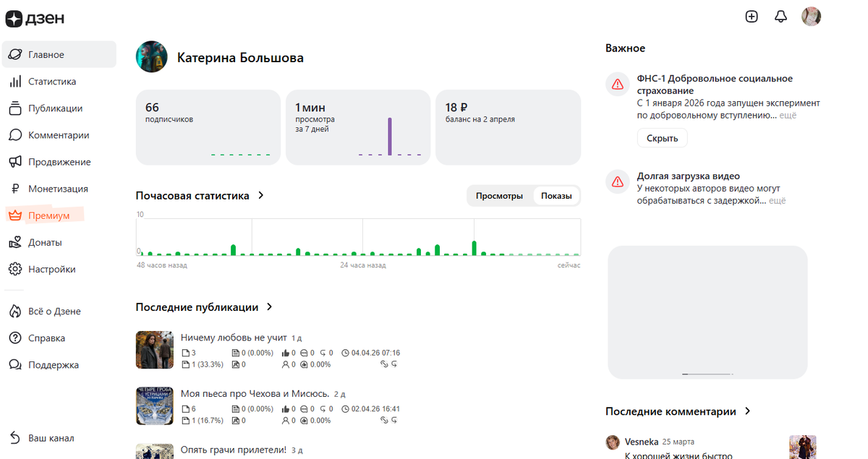
Task: Go to Публикации section label
Action: pyautogui.click(x=56, y=108)
